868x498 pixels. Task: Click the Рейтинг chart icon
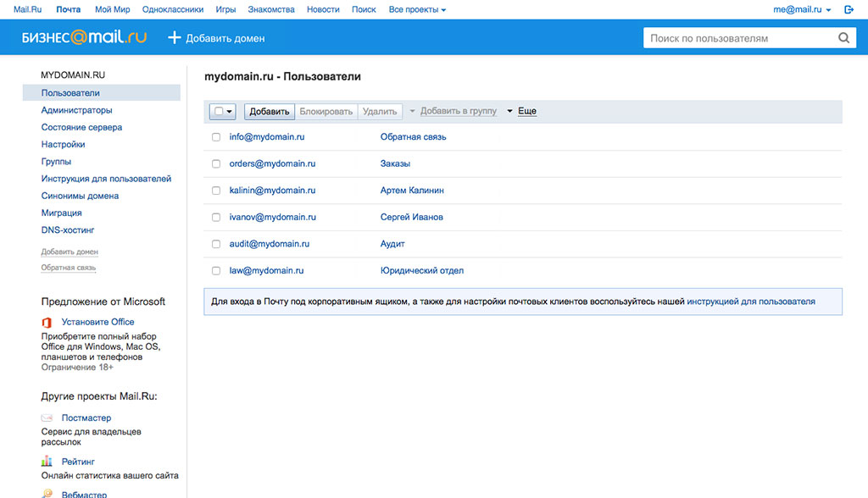click(47, 462)
